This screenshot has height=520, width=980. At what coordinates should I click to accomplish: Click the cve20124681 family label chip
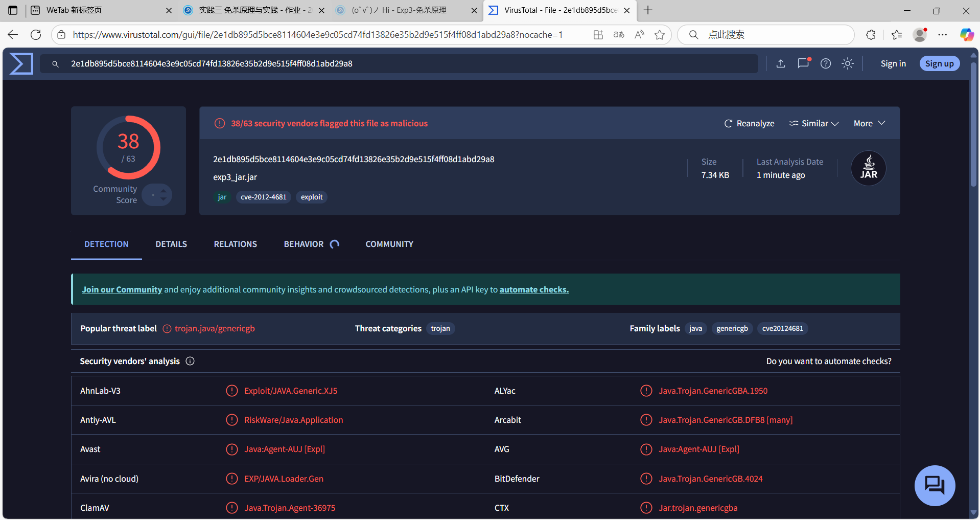(783, 328)
